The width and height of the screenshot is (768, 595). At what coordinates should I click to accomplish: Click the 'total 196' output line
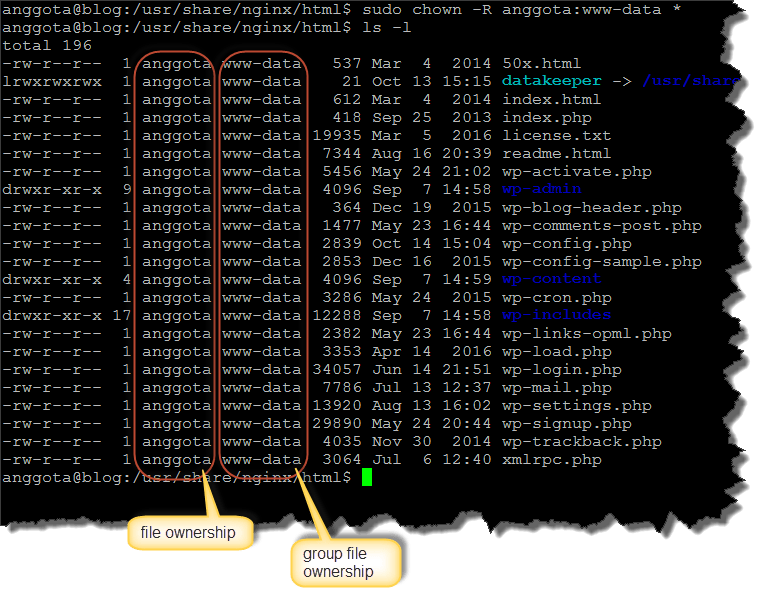pos(47,45)
